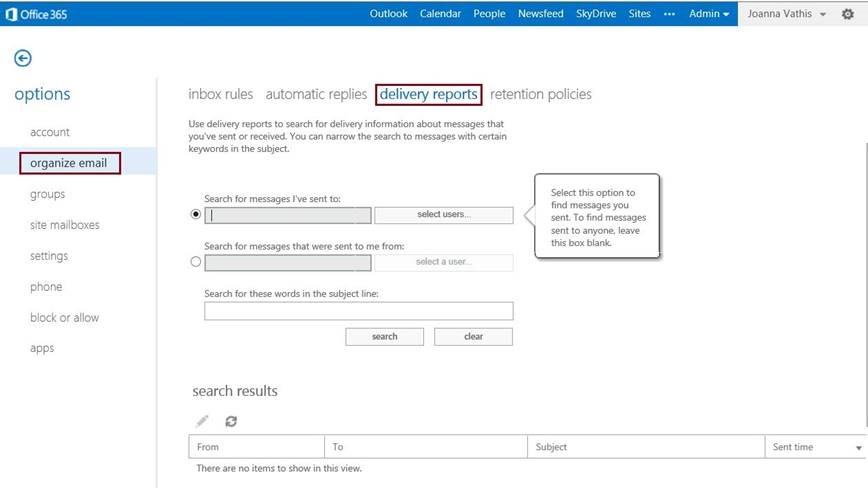Open the retention policies tab
Screen dimensions: 868x488
[540, 94]
